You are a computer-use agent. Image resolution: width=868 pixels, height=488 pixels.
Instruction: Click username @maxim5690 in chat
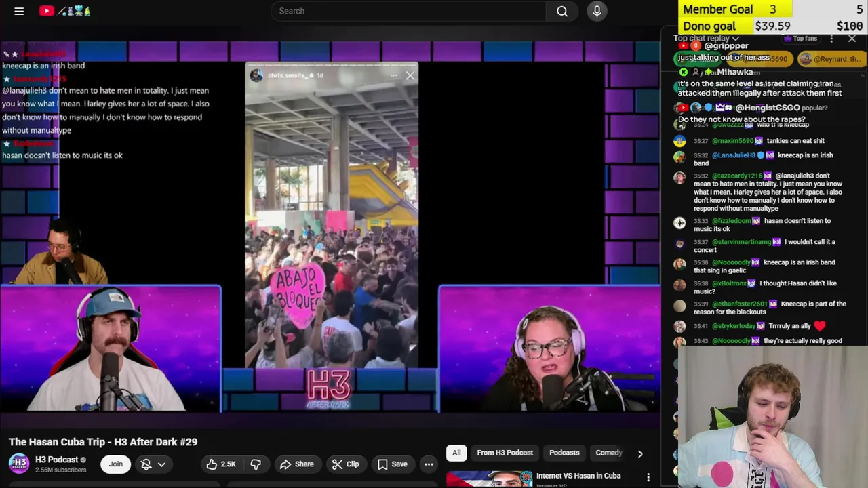pyautogui.click(x=733, y=141)
